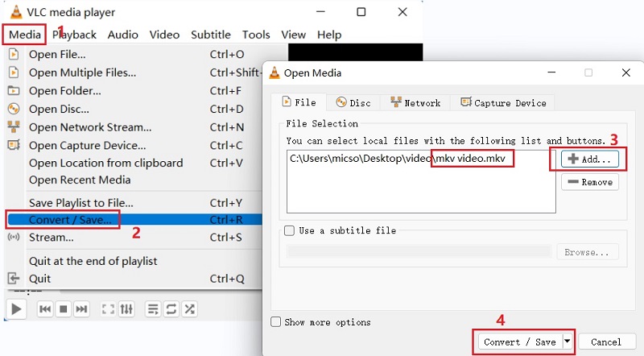Maximize the VLC media player window
This screenshot has width=644, height=356.
[361, 12]
